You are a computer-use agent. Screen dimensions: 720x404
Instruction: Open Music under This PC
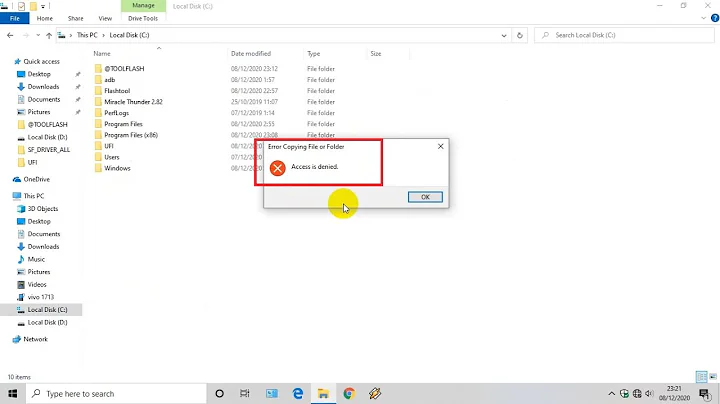[x=36, y=259]
